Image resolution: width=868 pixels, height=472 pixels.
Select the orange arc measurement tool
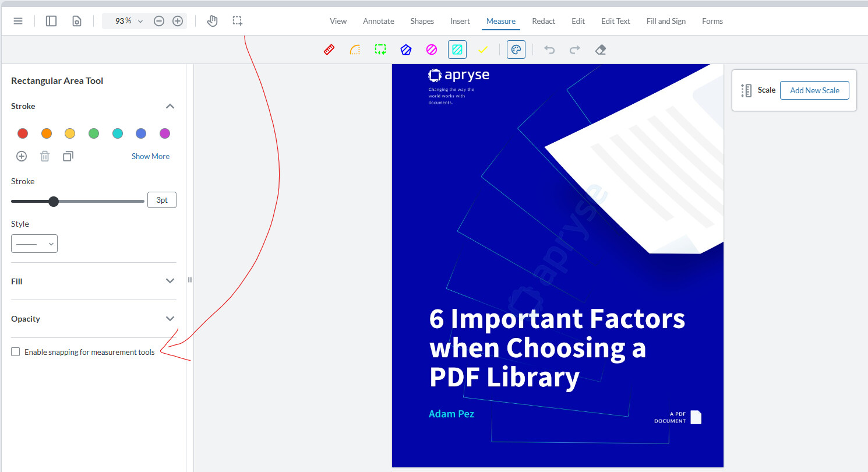coord(355,50)
